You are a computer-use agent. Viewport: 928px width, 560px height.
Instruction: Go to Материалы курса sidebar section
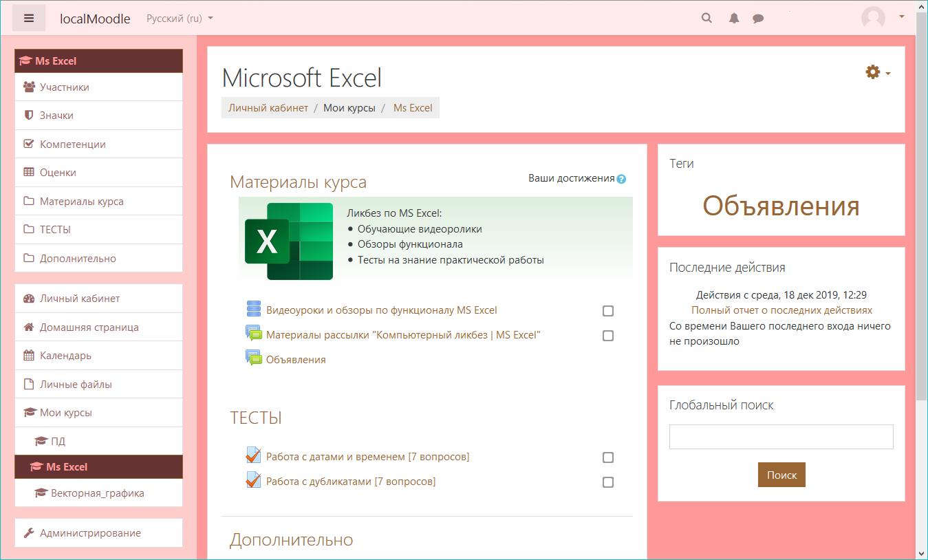click(x=98, y=202)
